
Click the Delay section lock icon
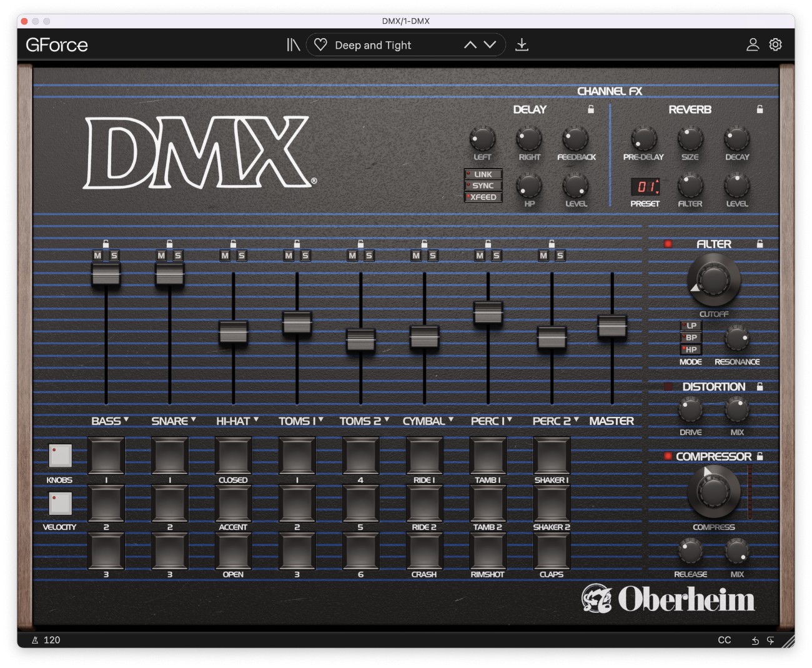(591, 109)
